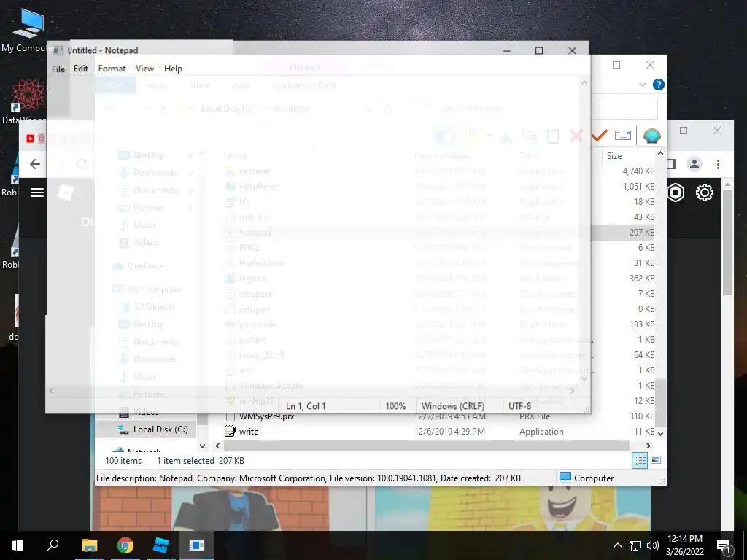The width and height of the screenshot is (747, 560).
Task: Open the File menu in Notepad
Action: pos(58,69)
